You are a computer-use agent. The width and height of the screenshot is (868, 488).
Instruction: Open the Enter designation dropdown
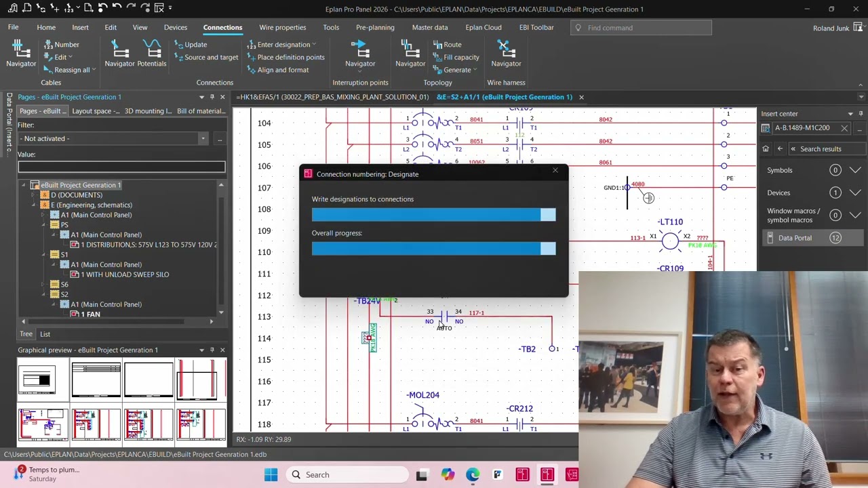click(281, 45)
